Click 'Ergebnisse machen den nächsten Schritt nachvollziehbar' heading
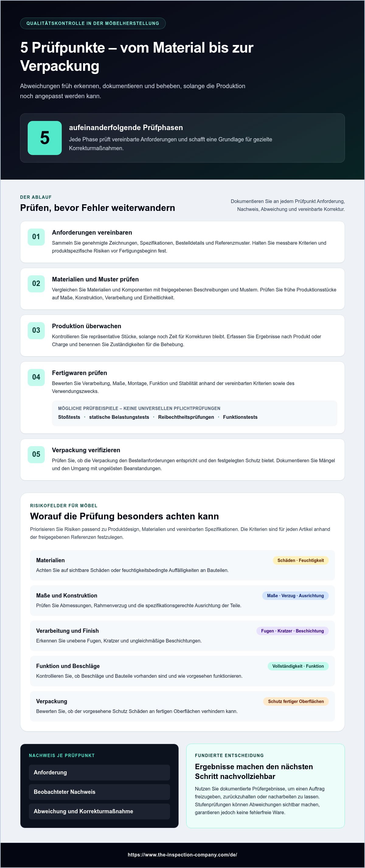This screenshot has width=365, height=868. 254,772
